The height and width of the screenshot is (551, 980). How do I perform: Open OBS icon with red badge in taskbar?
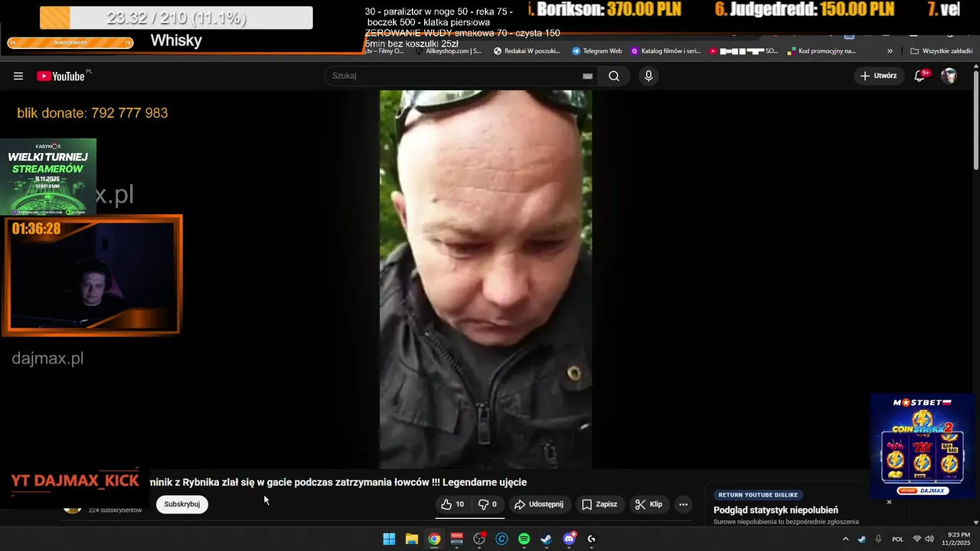479,539
